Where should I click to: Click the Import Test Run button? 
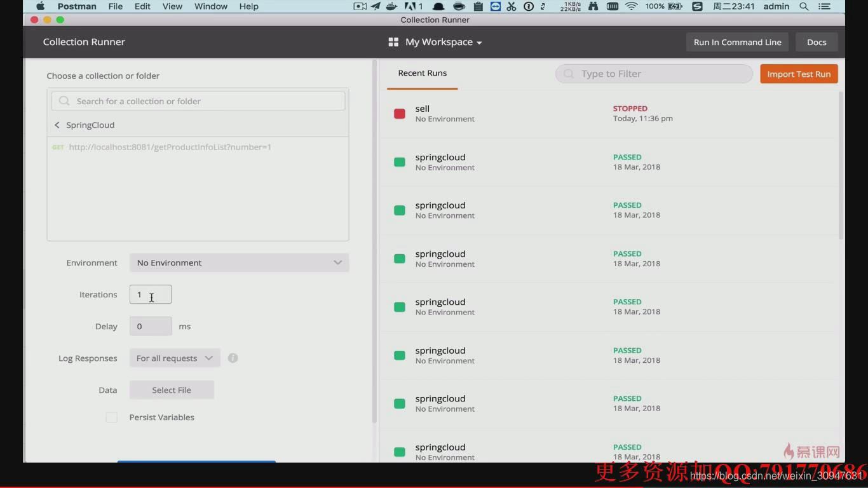[799, 74]
